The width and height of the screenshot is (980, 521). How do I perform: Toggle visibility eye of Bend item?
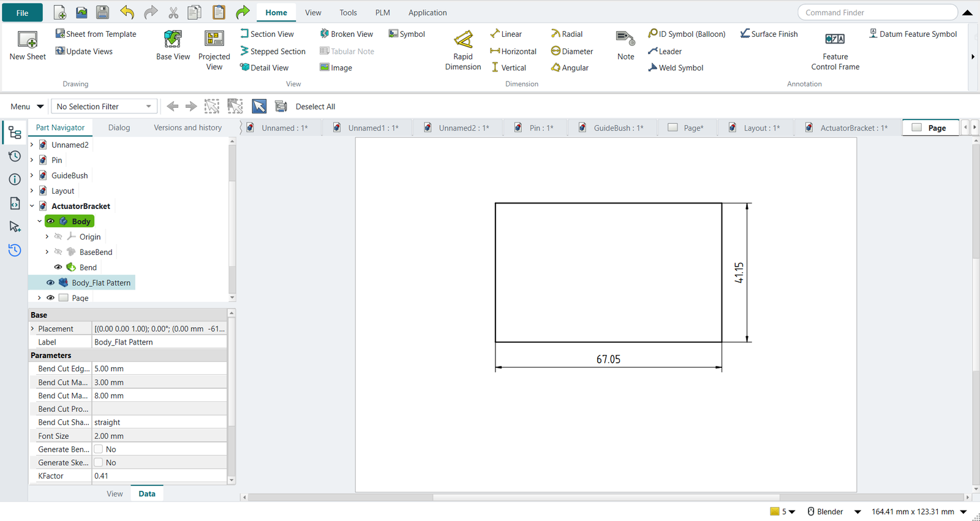tap(58, 267)
